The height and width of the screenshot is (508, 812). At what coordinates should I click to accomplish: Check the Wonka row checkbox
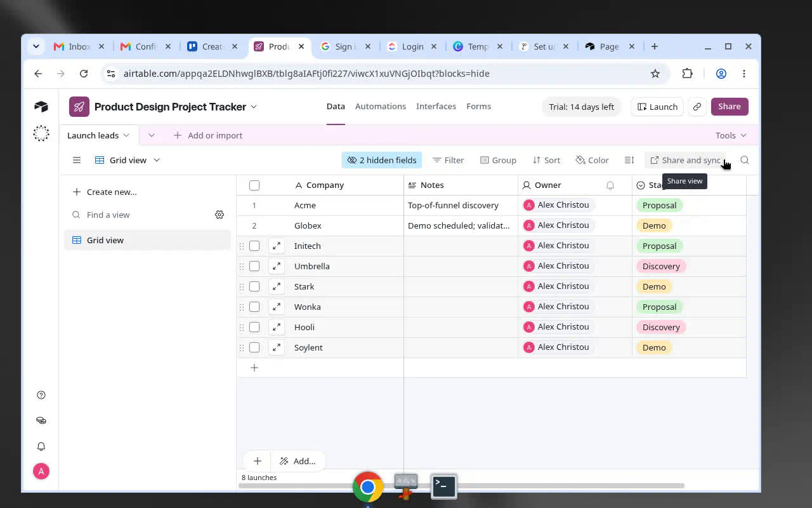[254, 307]
